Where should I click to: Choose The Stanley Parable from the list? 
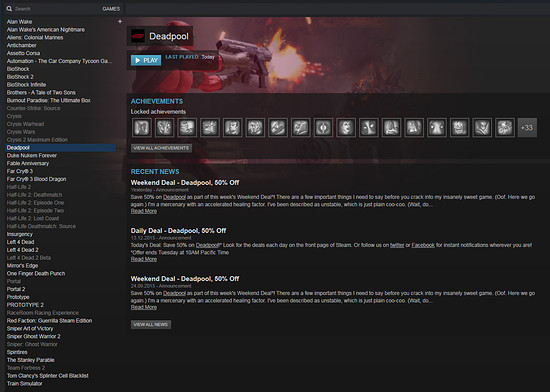[x=31, y=360]
